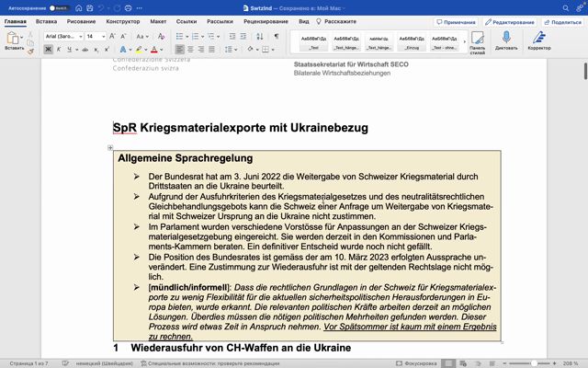Toggle show paragraph marks ¶

click(x=277, y=37)
